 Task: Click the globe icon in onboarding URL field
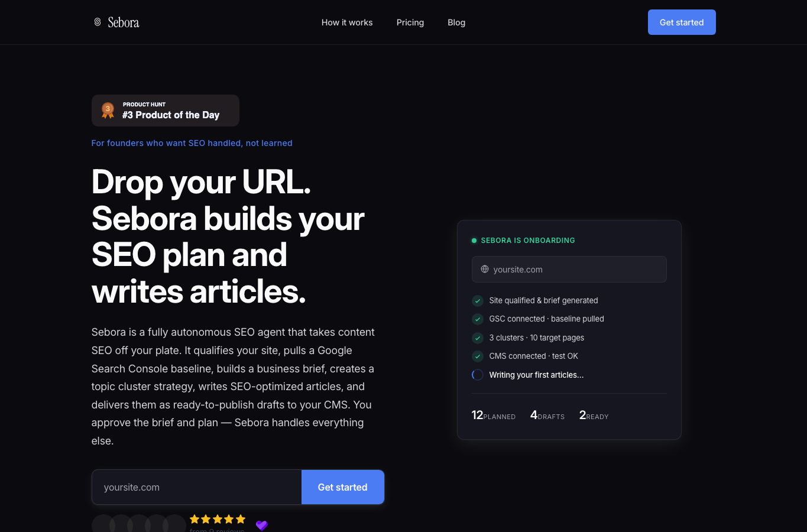tap(485, 269)
